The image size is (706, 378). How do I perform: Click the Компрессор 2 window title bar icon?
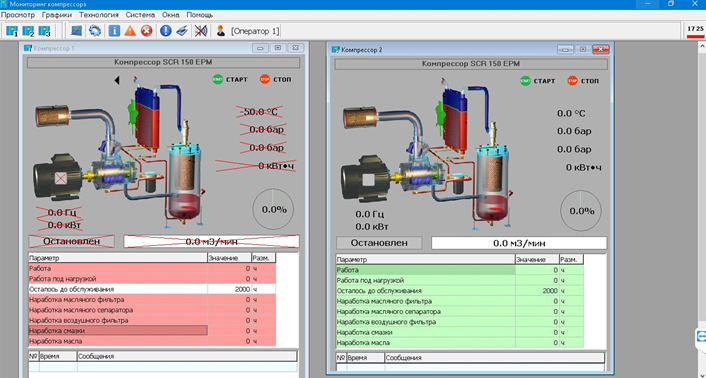point(335,50)
